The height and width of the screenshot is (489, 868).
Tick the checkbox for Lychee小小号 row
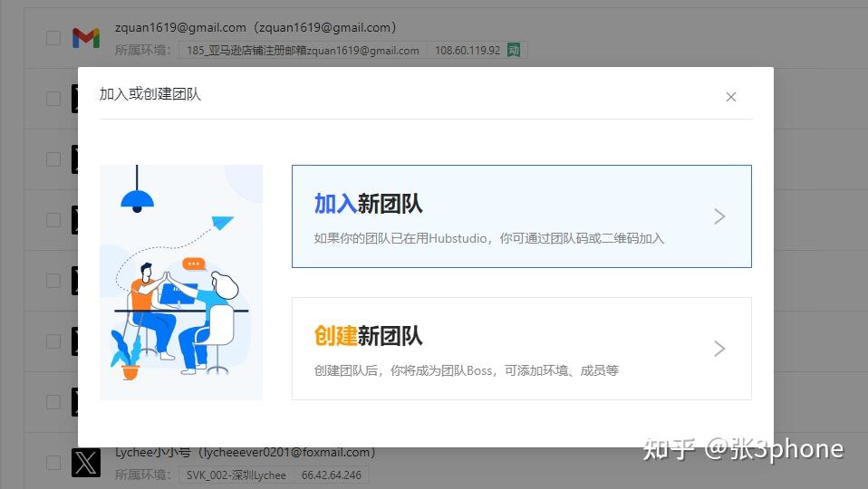(53, 463)
